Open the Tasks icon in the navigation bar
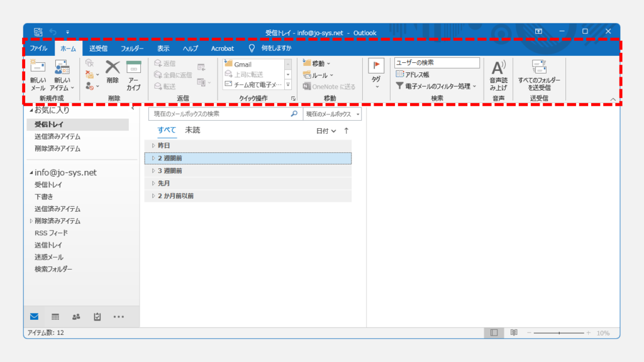 pyautogui.click(x=97, y=317)
